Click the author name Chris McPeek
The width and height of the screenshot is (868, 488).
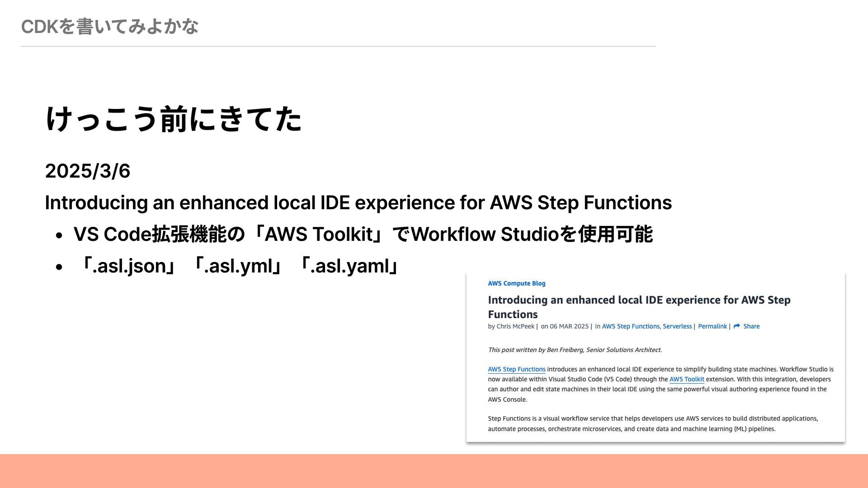pyautogui.click(x=515, y=326)
